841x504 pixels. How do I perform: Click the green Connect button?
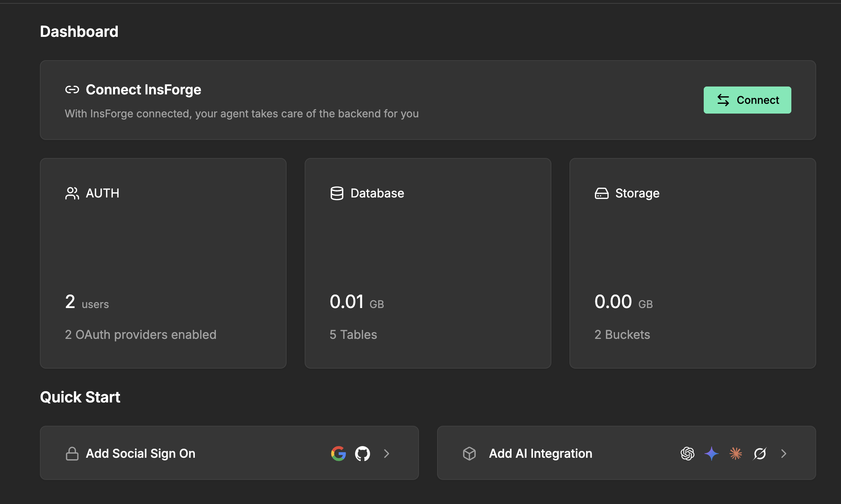[747, 100]
